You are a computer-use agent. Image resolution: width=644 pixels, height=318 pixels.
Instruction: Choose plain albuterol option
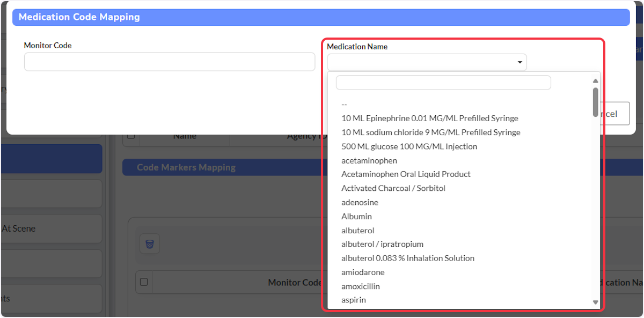357,231
